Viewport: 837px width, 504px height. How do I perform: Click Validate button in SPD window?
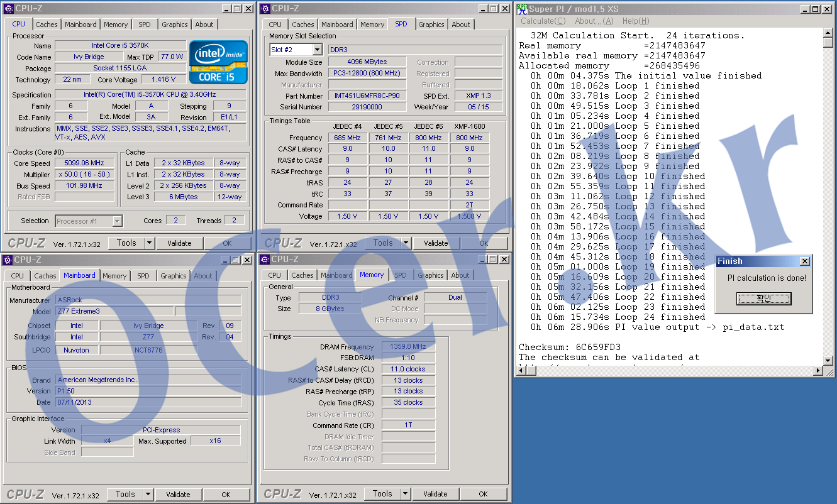[x=436, y=243]
